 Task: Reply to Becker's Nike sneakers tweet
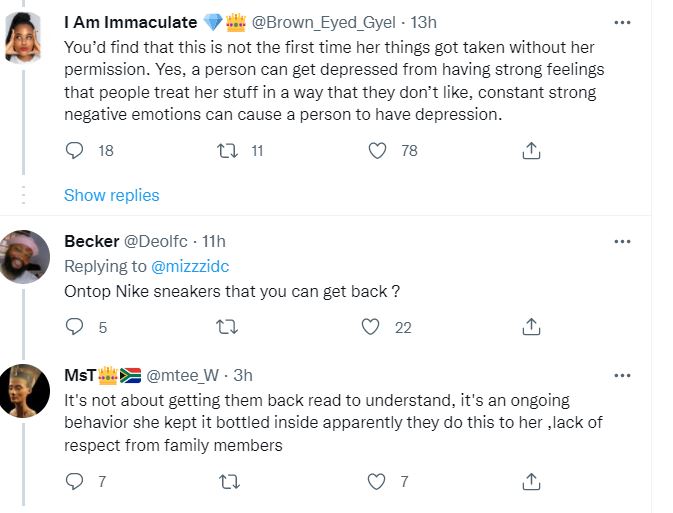click(74, 327)
